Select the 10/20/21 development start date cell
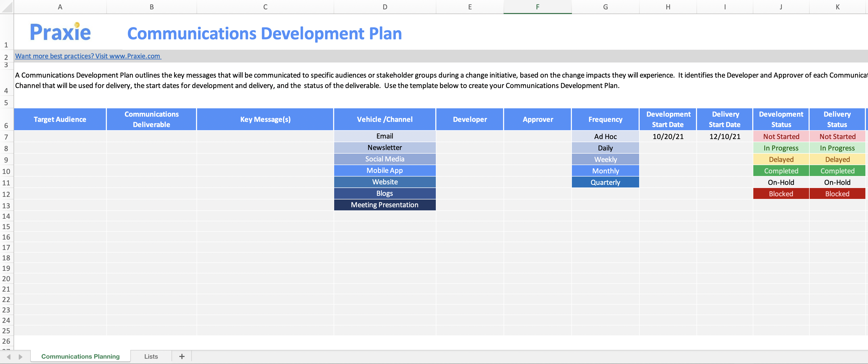This screenshot has height=364, width=868. tap(668, 136)
